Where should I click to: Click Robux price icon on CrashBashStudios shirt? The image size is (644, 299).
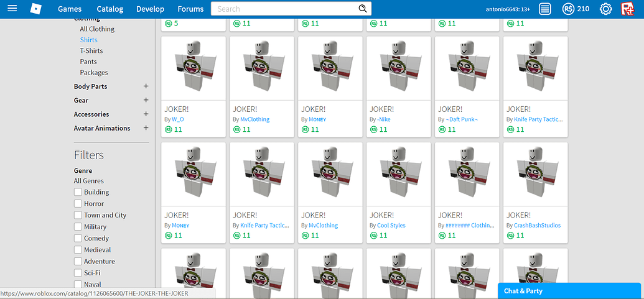(510, 236)
